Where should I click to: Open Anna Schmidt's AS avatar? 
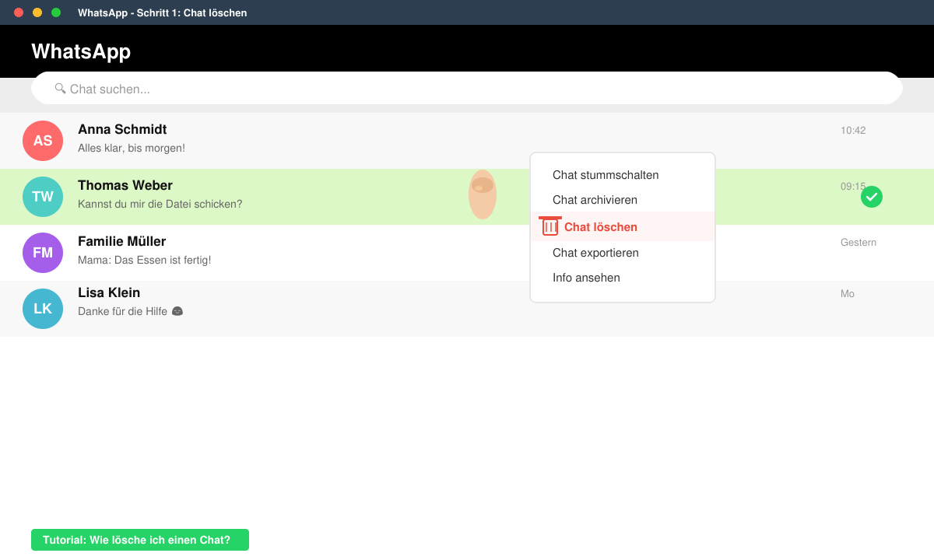click(43, 141)
